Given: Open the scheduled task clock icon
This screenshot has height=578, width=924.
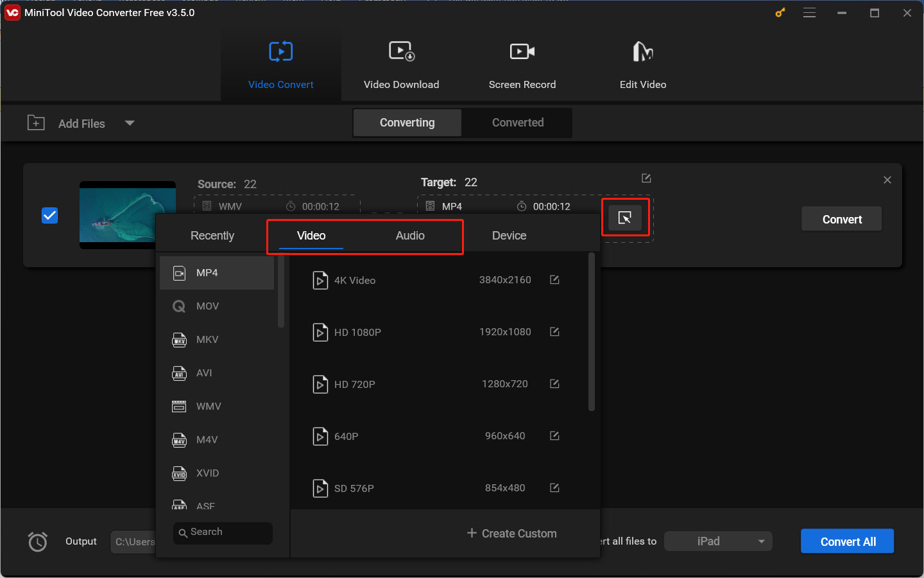Looking at the screenshot, I should click(38, 541).
